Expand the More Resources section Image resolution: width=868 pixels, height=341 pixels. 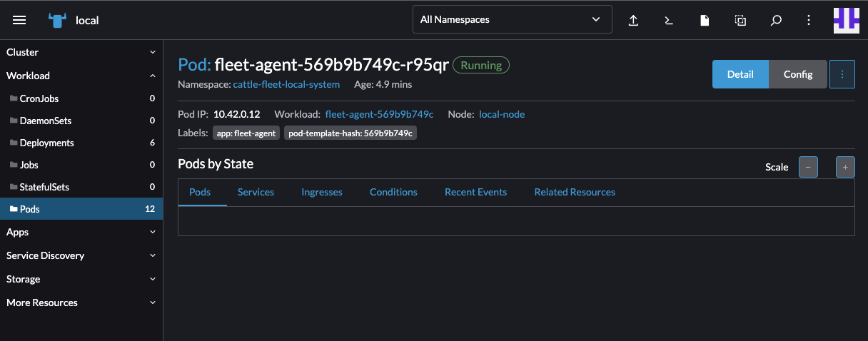(x=81, y=302)
